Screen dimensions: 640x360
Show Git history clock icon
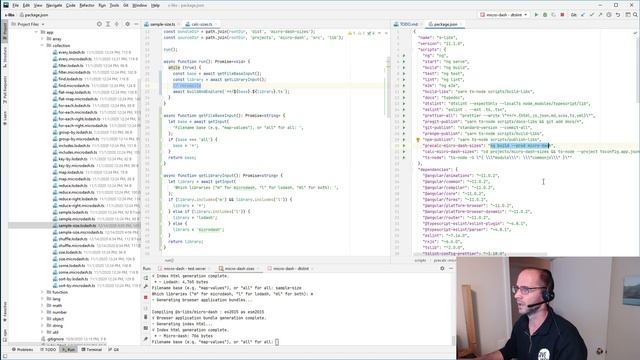pyautogui.click(x=609, y=15)
